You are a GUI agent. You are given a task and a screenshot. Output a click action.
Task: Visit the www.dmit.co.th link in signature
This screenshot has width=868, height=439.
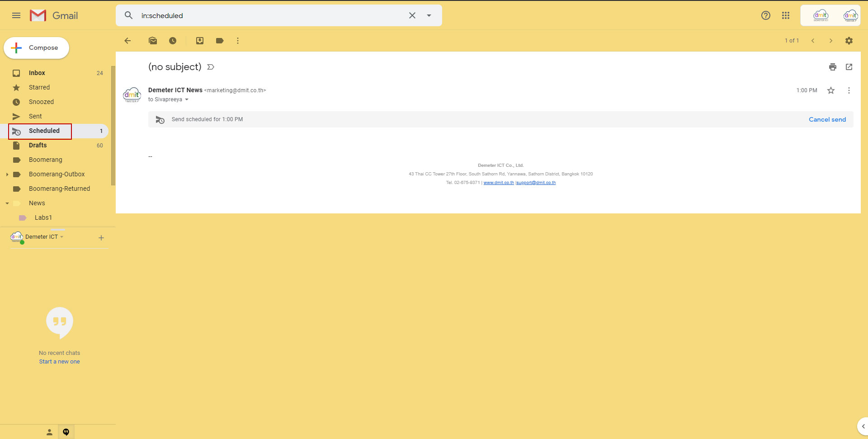pos(498,183)
